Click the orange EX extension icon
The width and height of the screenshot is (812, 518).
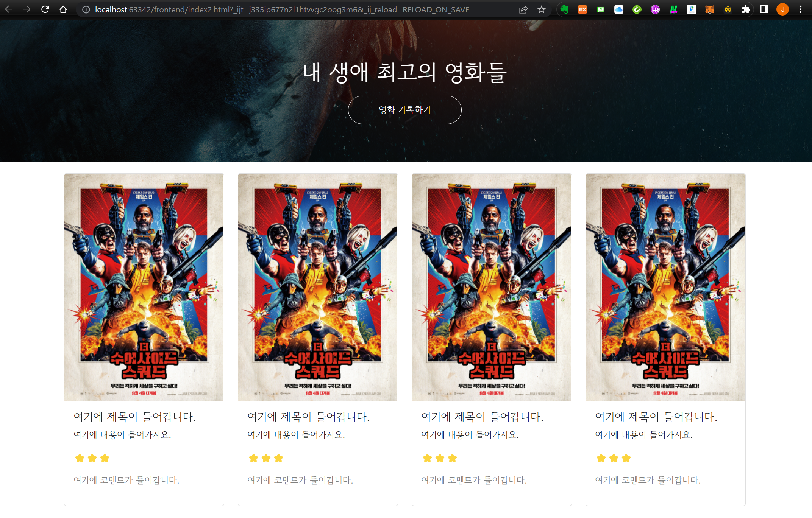pyautogui.click(x=582, y=9)
